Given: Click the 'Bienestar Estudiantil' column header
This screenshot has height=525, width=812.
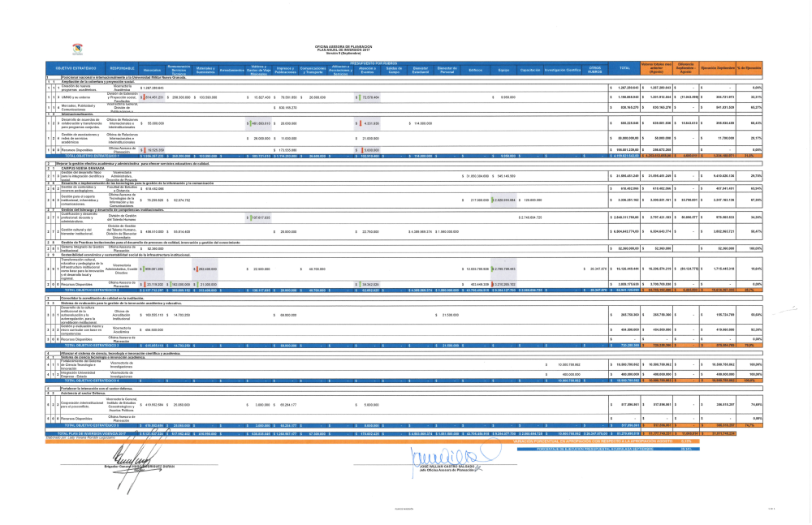Looking at the screenshot, I should 421,70.
